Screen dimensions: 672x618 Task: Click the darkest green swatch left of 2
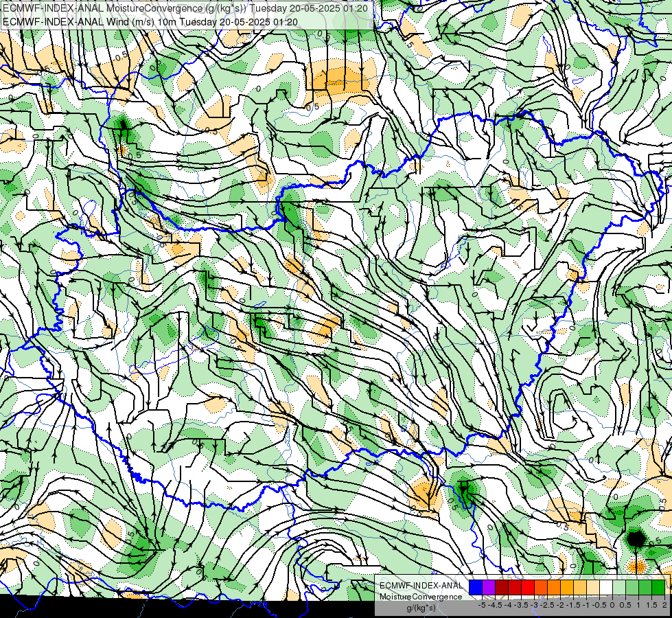[x=658, y=588]
